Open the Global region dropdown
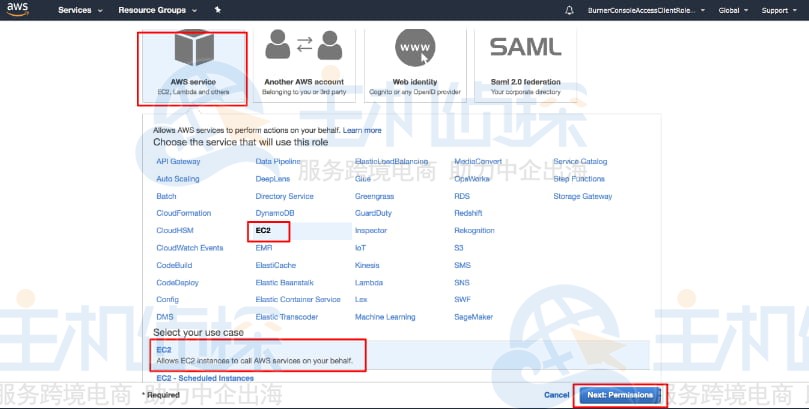This screenshot has height=409, width=809. coord(734,10)
